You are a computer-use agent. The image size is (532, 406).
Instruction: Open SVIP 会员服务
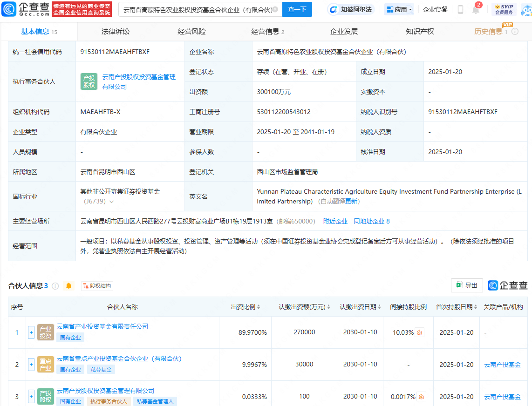coord(504,9)
